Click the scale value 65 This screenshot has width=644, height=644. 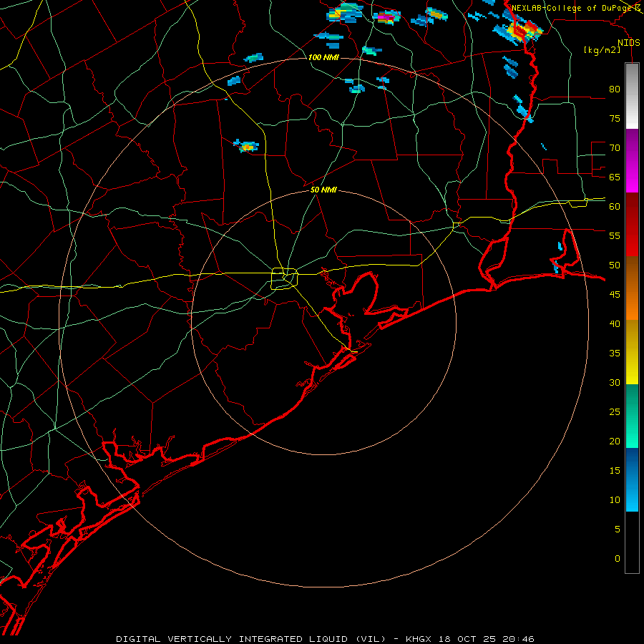point(615,177)
